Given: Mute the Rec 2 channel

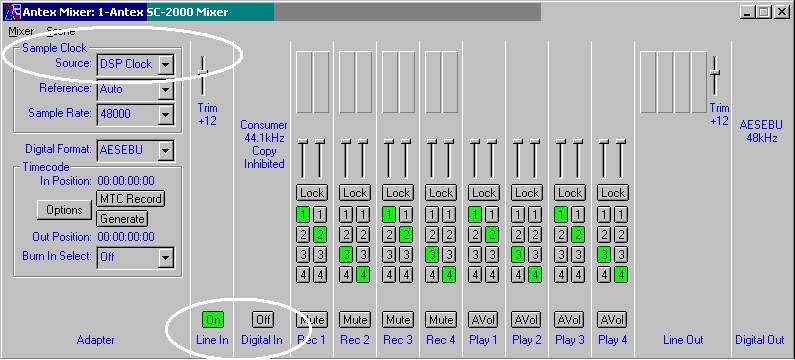Looking at the screenshot, I should coord(355,319).
